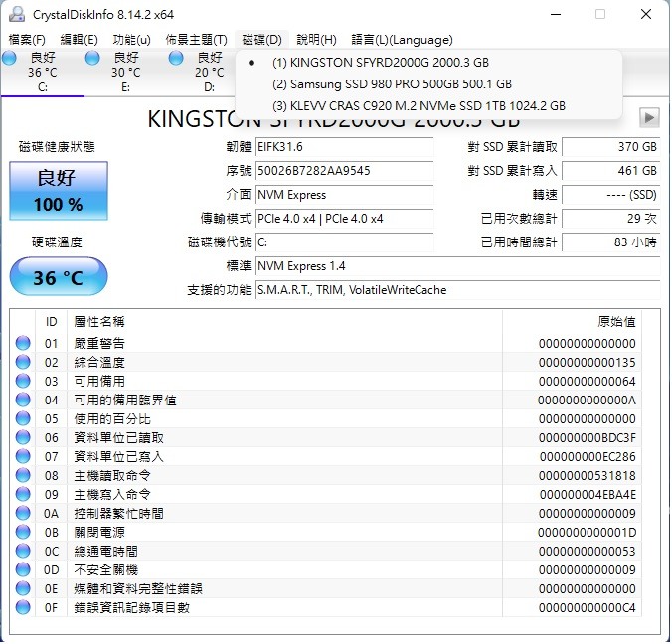Click status orb for 可用備用 row

[23, 381]
